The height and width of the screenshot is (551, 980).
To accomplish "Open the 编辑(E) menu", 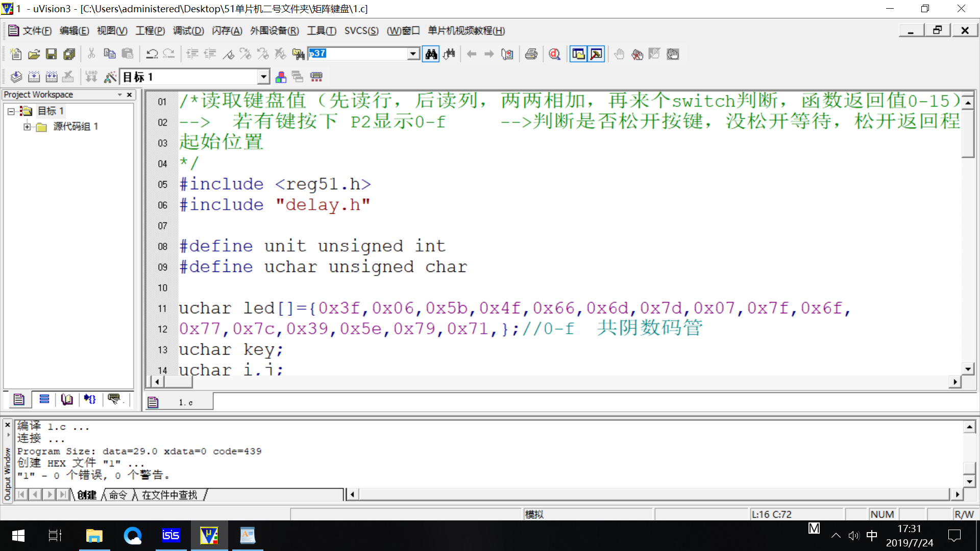I will click(x=75, y=31).
